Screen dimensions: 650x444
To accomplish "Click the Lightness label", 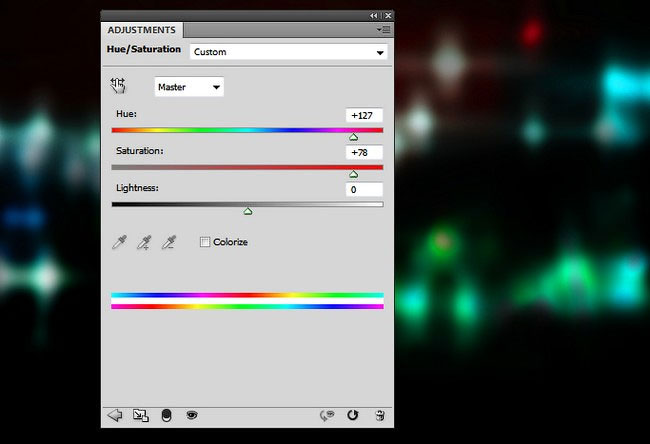I will [137, 188].
